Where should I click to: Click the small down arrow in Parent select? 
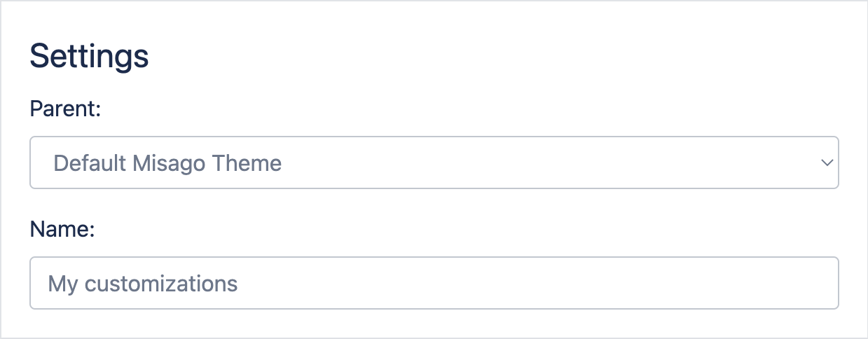(x=827, y=162)
